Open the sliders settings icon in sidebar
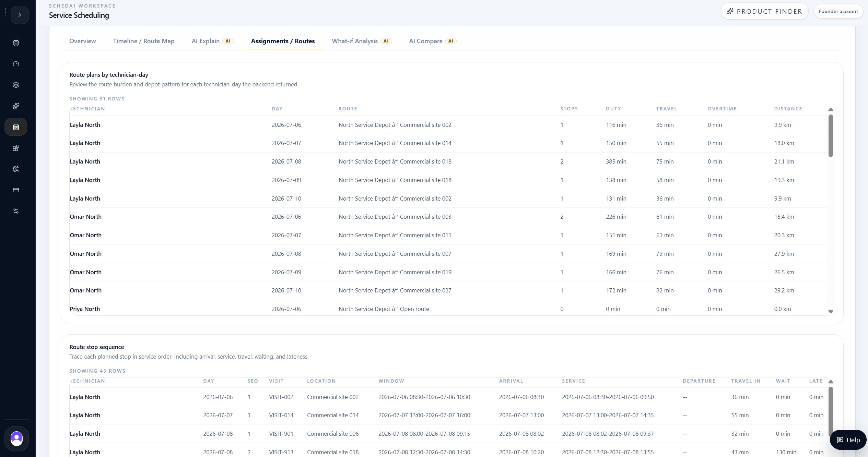This screenshot has height=457, width=868. click(x=16, y=211)
